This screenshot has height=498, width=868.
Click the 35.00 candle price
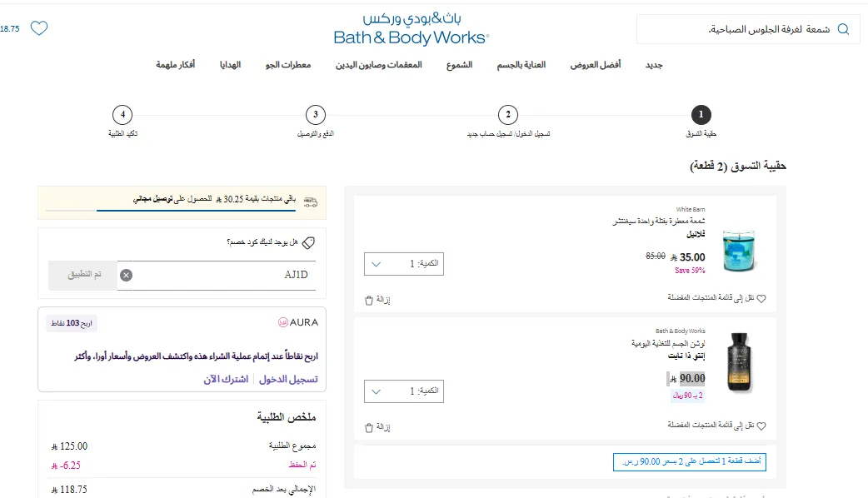coord(687,257)
